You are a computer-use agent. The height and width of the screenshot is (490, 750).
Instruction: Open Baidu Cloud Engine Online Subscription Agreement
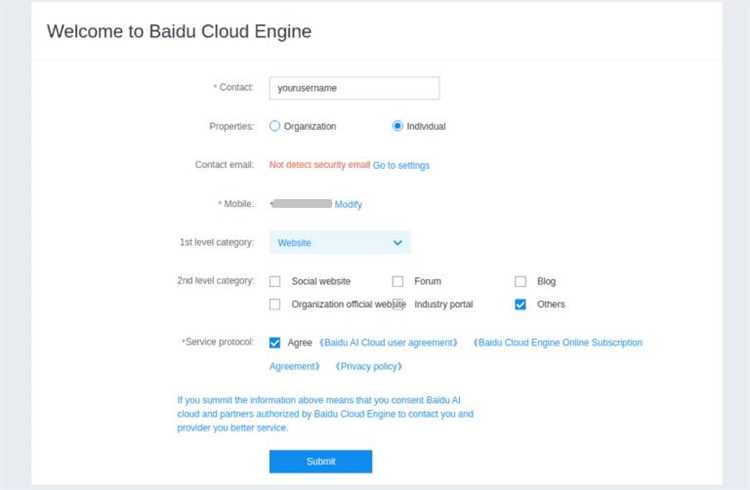click(558, 343)
